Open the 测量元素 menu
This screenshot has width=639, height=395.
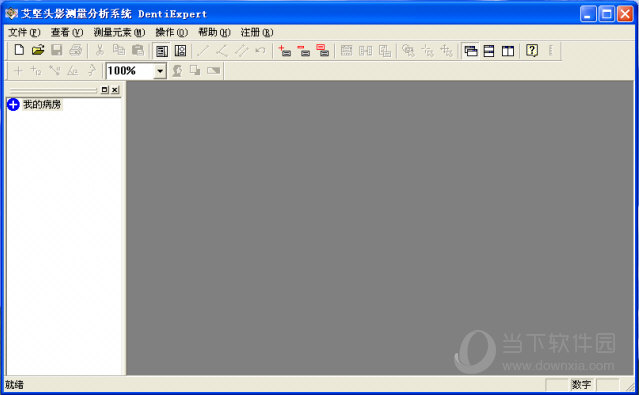point(119,32)
